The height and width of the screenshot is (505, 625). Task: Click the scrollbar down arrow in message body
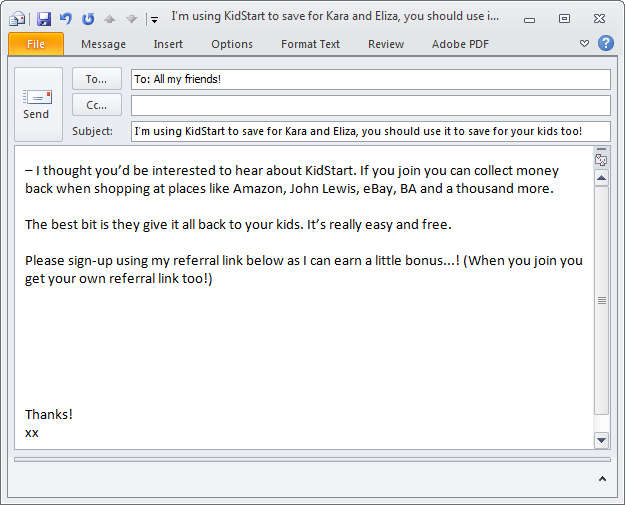[601, 440]
